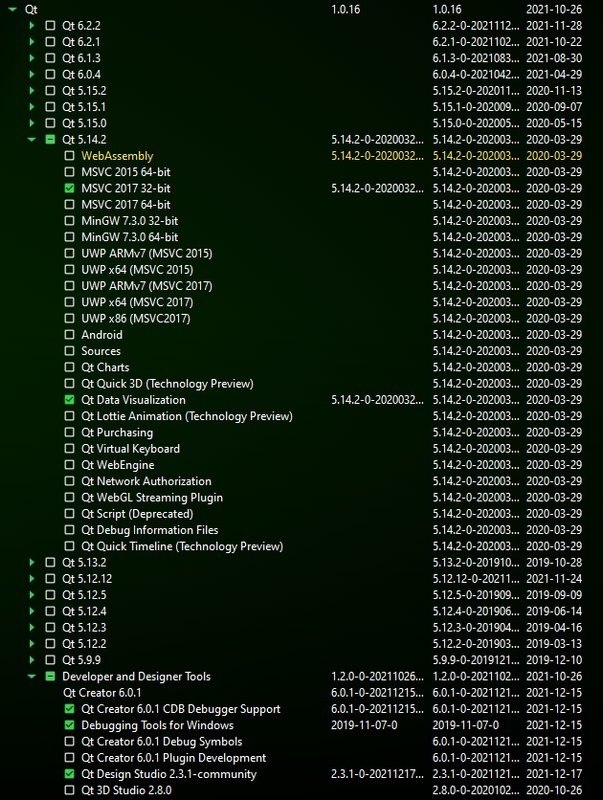Select the Qt 5.12.4 tree label
The image size is (603, 800).
tap(84, 611)
